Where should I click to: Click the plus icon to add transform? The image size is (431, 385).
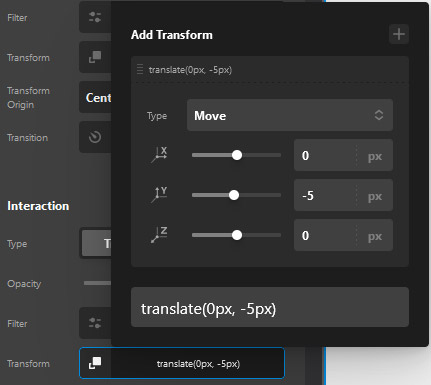coord(399,34)
